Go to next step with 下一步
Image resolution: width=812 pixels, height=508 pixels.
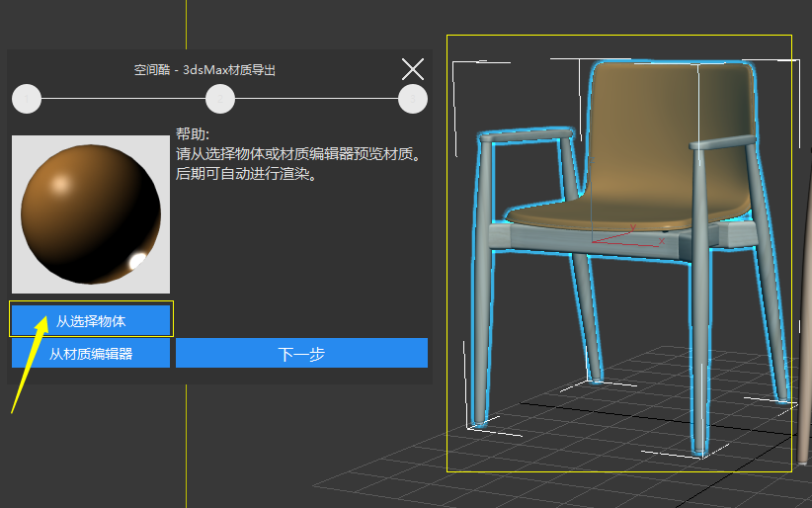(301, 354)
